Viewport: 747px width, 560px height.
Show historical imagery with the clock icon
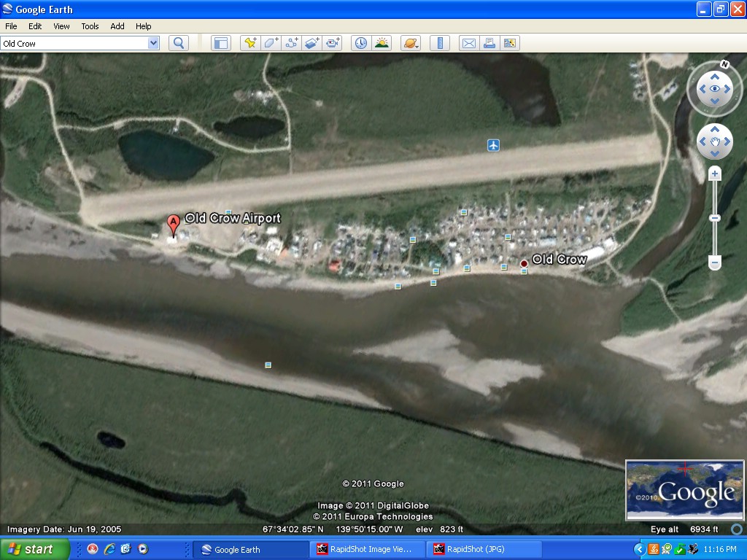[361, 43]
